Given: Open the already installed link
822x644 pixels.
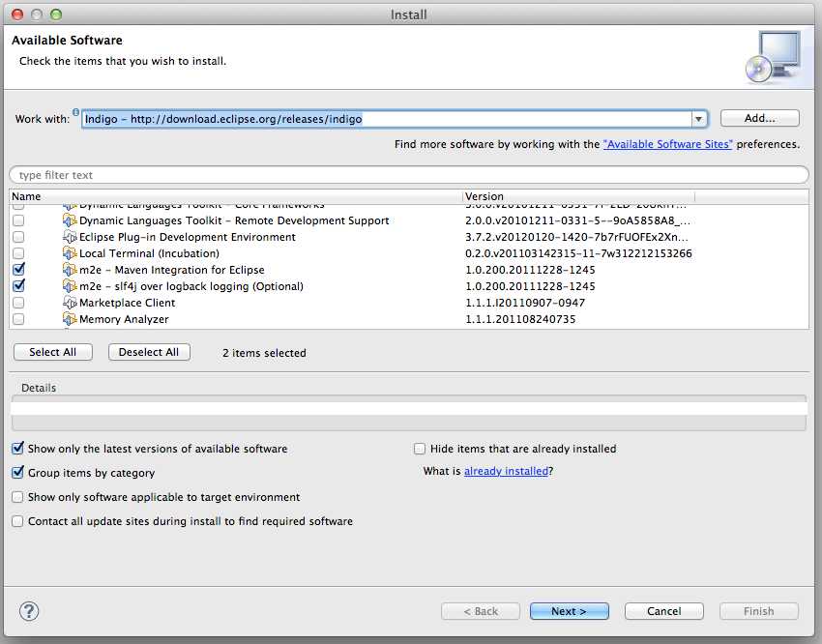Looking at the screenshot, I should pyautogui.click(x=506, y=471).
